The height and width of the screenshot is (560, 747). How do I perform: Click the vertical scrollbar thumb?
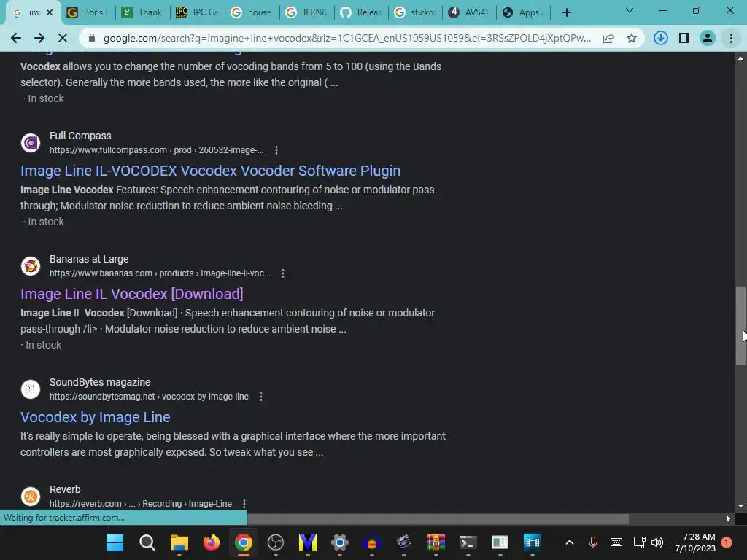click(740, 326)
